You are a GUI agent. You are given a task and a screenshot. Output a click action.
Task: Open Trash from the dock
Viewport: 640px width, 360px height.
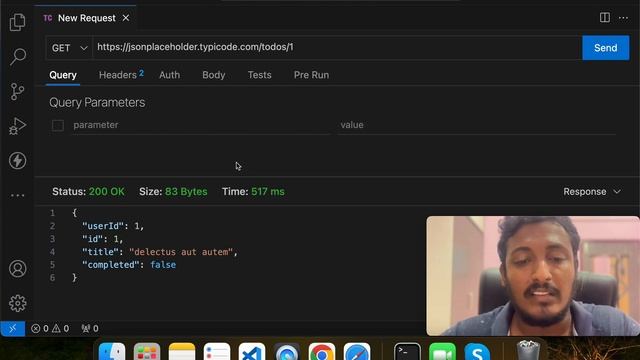(528, 350)
